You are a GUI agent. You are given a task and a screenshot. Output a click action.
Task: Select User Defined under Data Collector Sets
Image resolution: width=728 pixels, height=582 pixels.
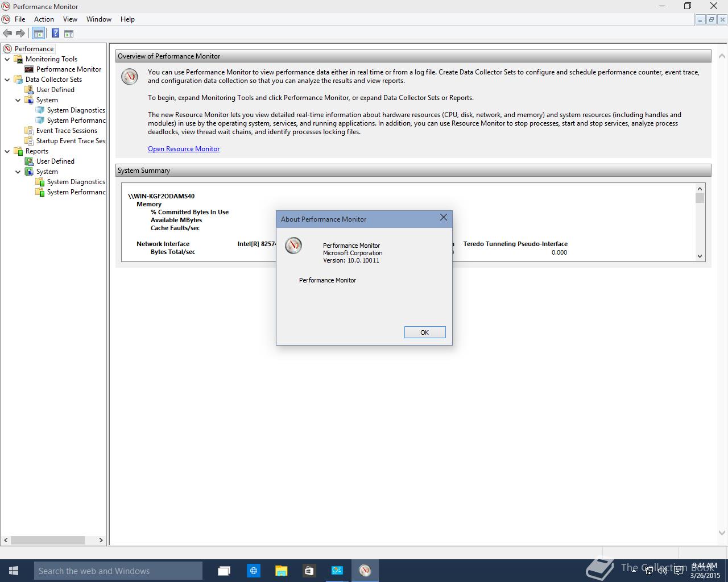[55, 90]
